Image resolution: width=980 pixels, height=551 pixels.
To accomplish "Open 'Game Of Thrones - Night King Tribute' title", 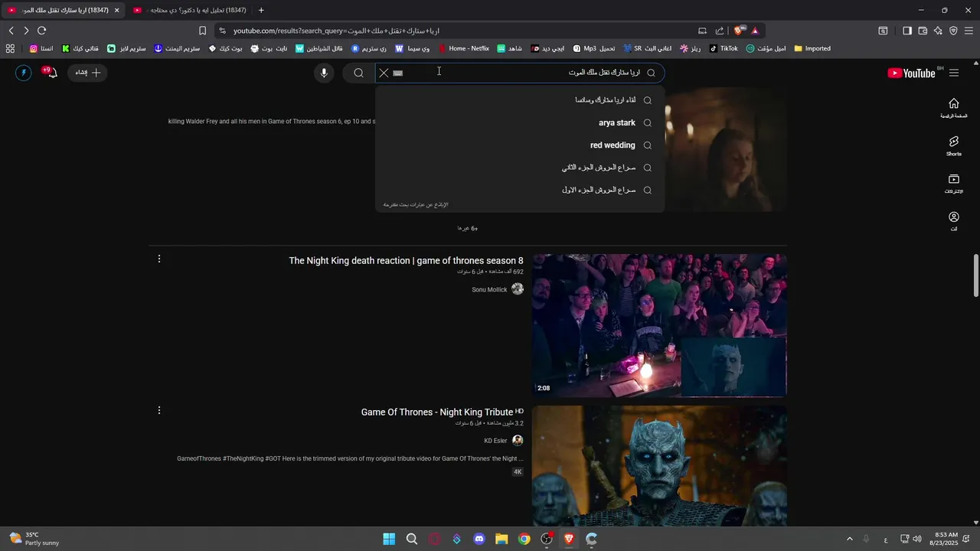I will pos(437,412).
